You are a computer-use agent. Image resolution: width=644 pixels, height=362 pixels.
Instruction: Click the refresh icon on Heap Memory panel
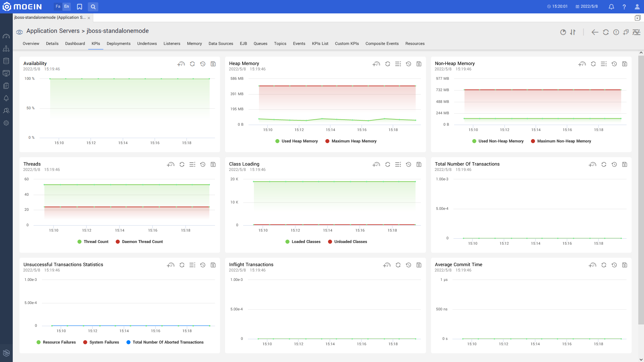click(x=387, y=64)
